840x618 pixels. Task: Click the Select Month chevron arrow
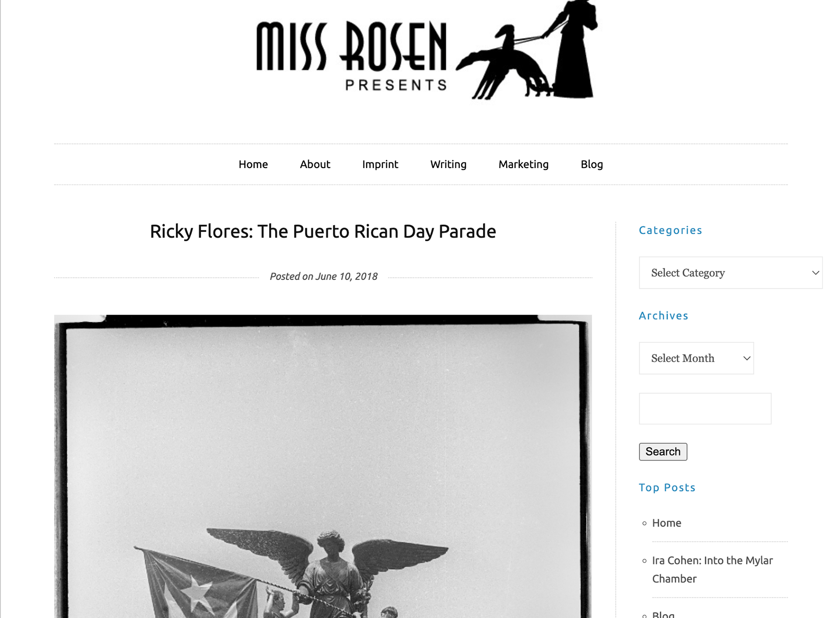click(x=747, y=358)
